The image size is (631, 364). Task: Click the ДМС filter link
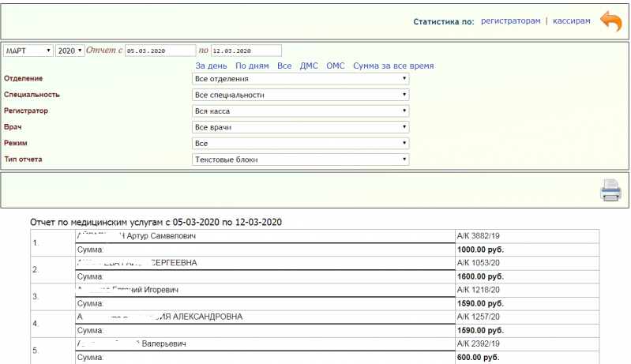pos(309,66)
